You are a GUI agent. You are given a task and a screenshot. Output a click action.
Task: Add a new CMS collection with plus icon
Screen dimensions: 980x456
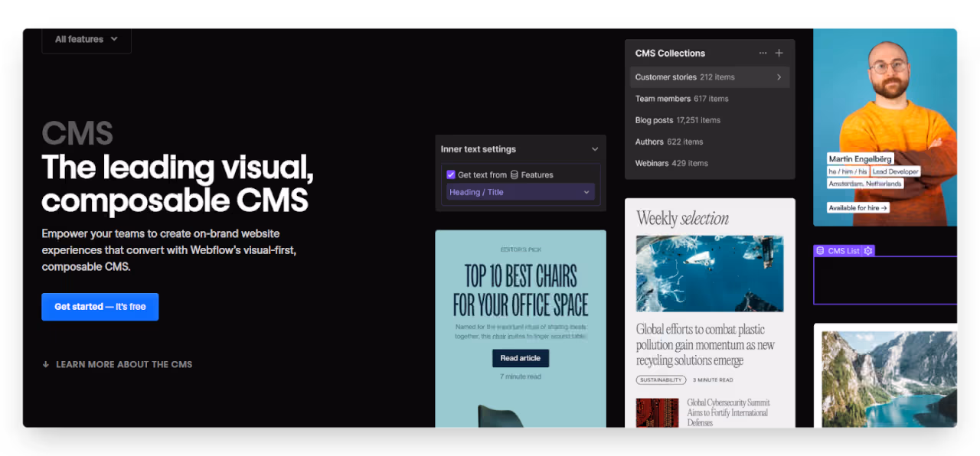[779, 54]
